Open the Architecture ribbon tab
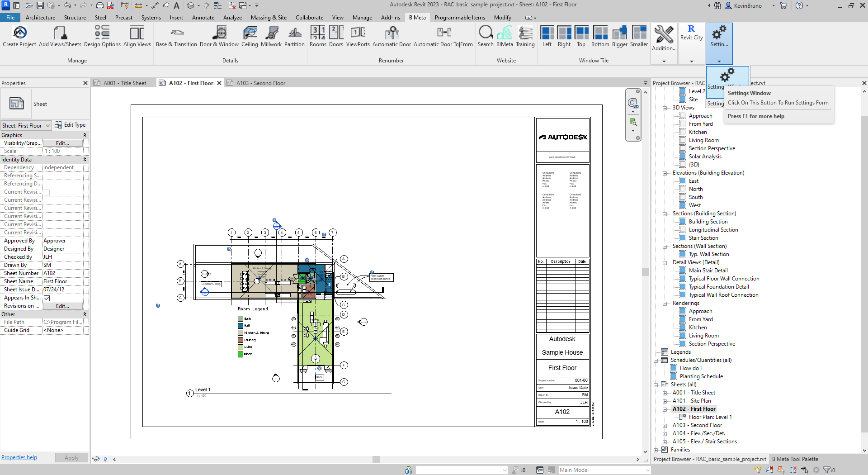The image size is (868, 475). (x=40, y=18)
